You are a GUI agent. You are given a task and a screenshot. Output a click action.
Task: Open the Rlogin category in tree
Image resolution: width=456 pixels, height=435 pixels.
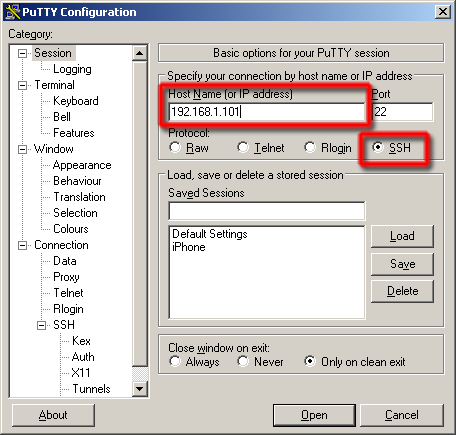pos(68,309)
